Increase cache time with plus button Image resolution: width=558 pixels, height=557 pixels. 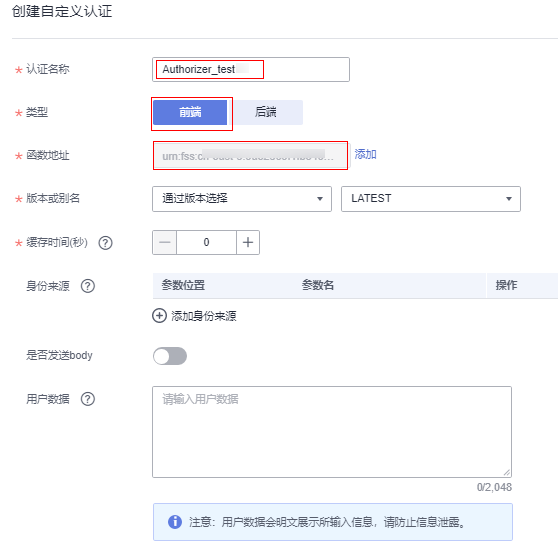pyautogui.click(x=248, y=242)
